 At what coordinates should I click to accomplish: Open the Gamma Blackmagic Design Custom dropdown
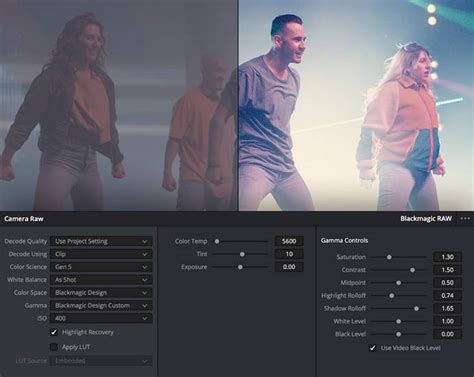pos(101,306)
